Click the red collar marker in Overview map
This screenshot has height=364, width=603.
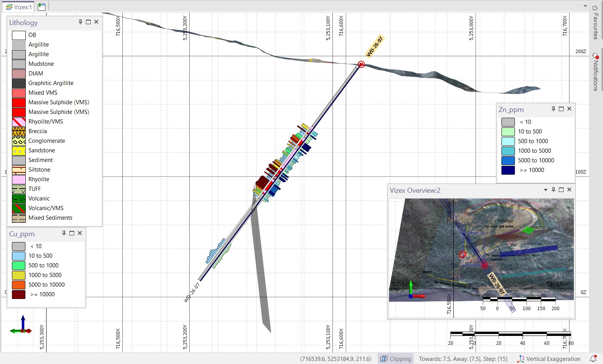(x=484, y=265)
